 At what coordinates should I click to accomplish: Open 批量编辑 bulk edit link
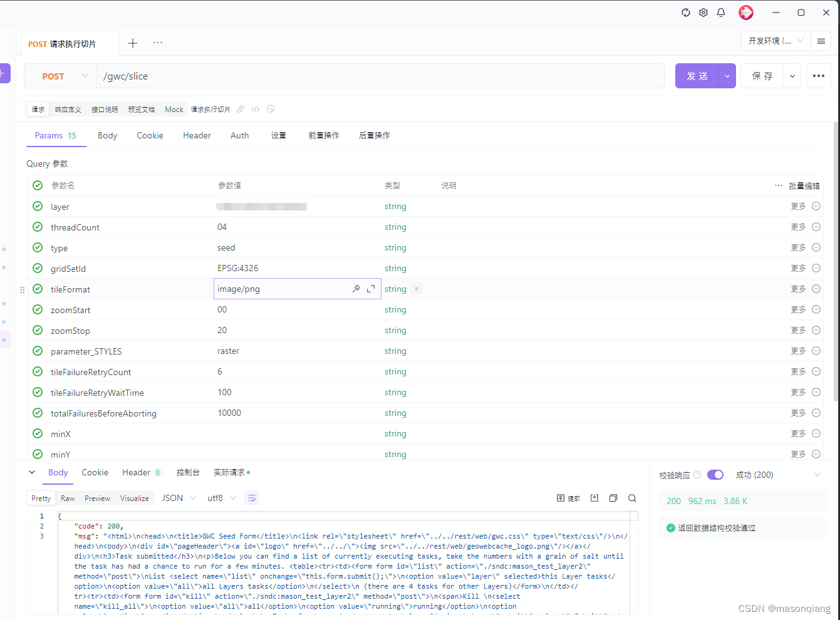coord(804,185)
